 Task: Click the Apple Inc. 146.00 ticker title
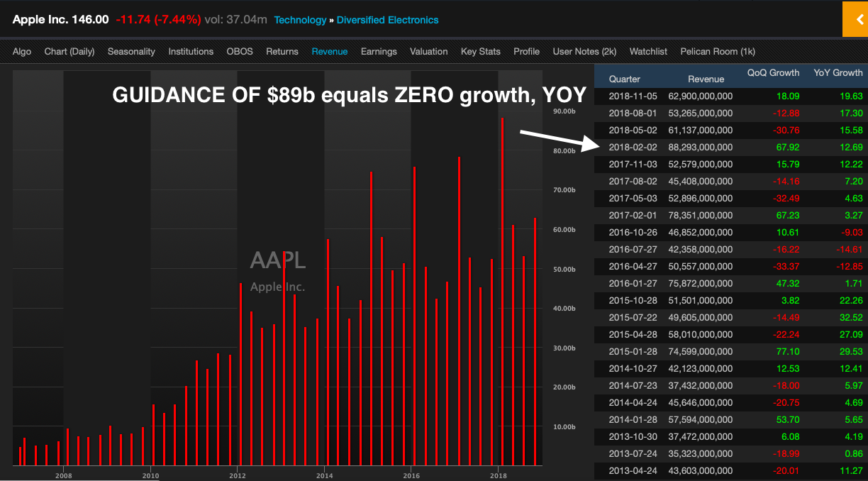click(61, 20)
